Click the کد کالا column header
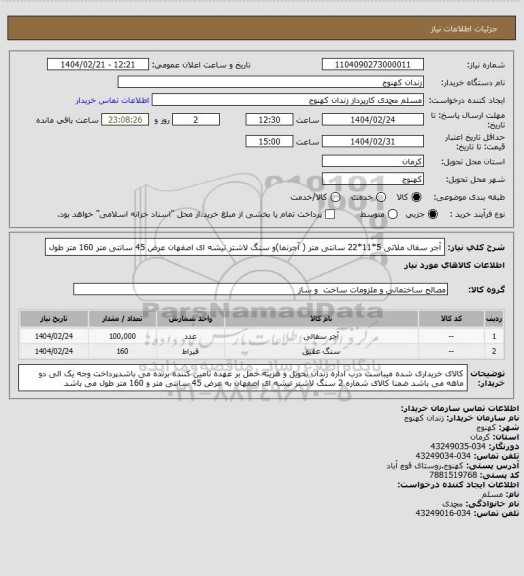Viewport: 524px width, 576px height. click(x=451, y=318)
